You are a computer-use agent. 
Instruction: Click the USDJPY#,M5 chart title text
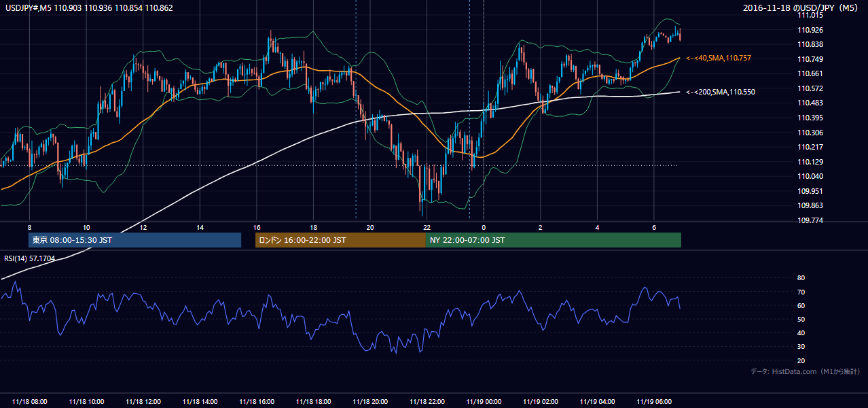click(x=89, y=7)
